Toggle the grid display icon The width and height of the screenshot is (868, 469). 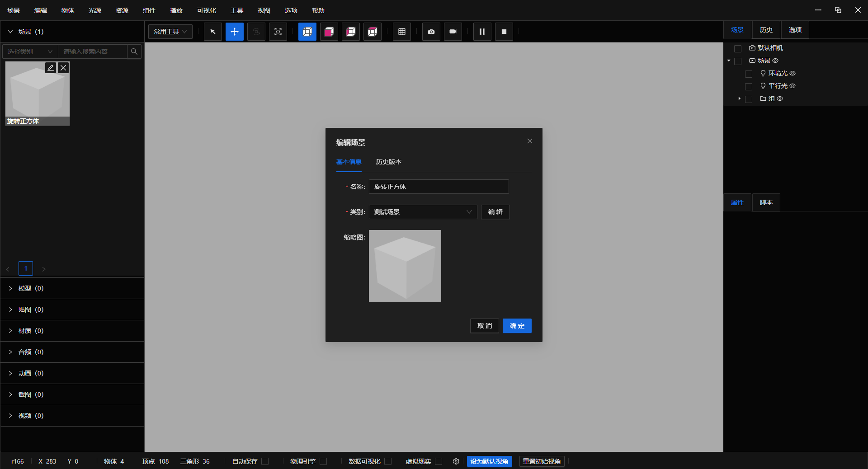click(x=401, y=32)
